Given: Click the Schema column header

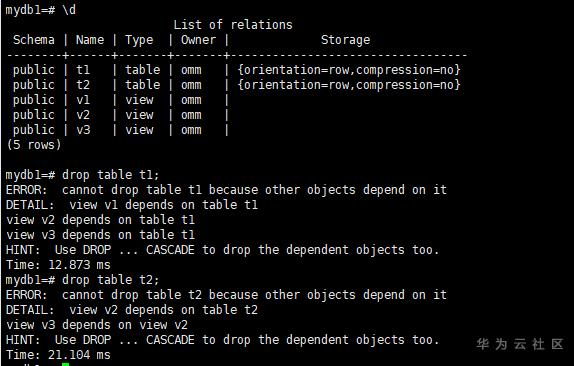Looking at the screenshot, I should coord(34,40).
